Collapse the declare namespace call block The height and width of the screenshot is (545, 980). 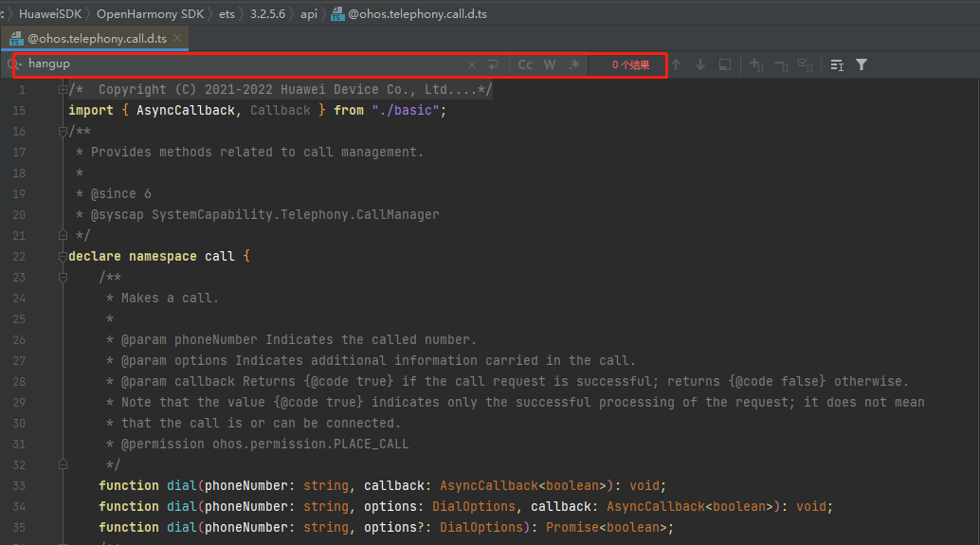pyautogui.click(x=63, y=256)
